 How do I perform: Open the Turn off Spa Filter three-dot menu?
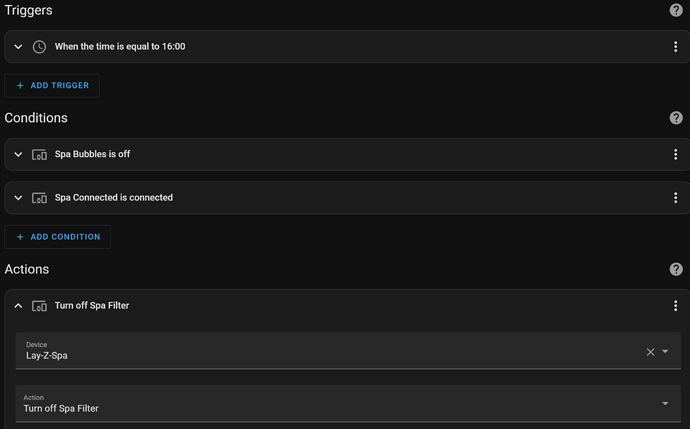coord(676,306)
